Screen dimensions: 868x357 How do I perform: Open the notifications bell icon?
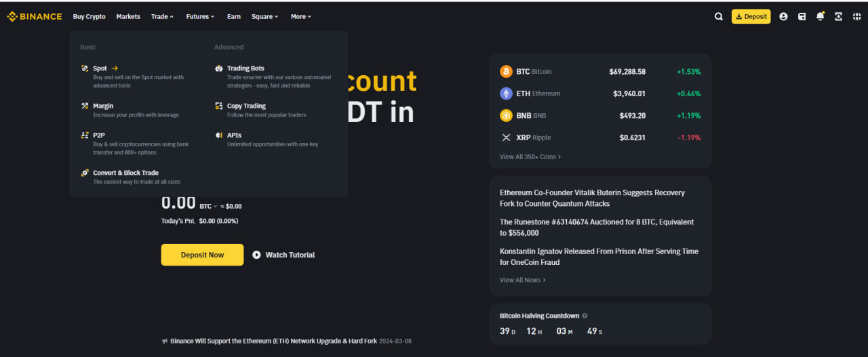[x=821, y=16]
